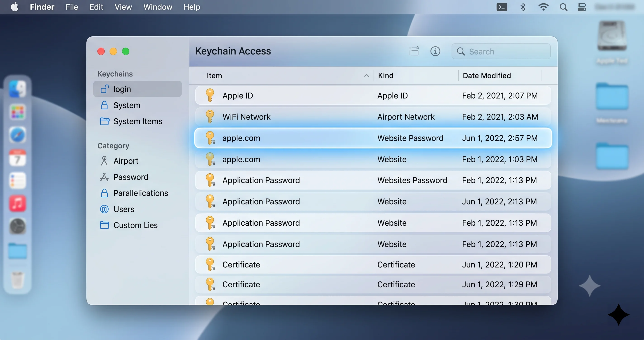Open the File menu

coord(72,7)
